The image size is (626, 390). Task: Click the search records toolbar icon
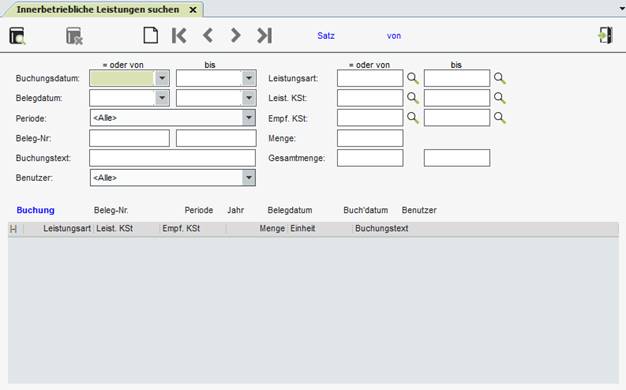click(x=17, y=36)
